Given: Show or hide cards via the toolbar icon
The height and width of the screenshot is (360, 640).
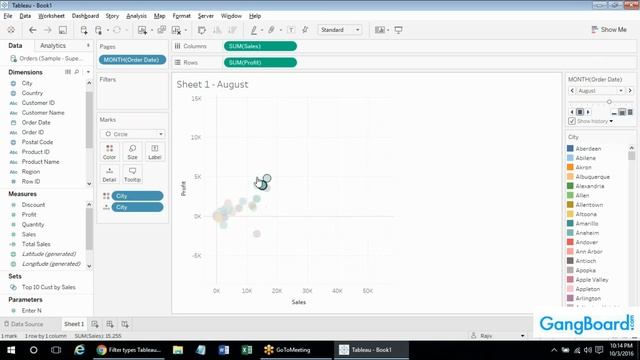Looking at the screenshot, I should pos(380,30).
